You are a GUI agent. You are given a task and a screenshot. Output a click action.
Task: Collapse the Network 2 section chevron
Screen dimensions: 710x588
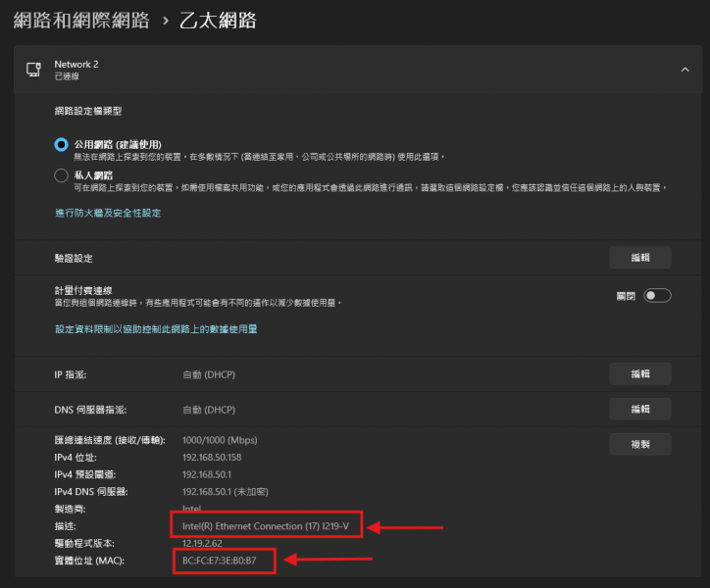click(685, 70)
